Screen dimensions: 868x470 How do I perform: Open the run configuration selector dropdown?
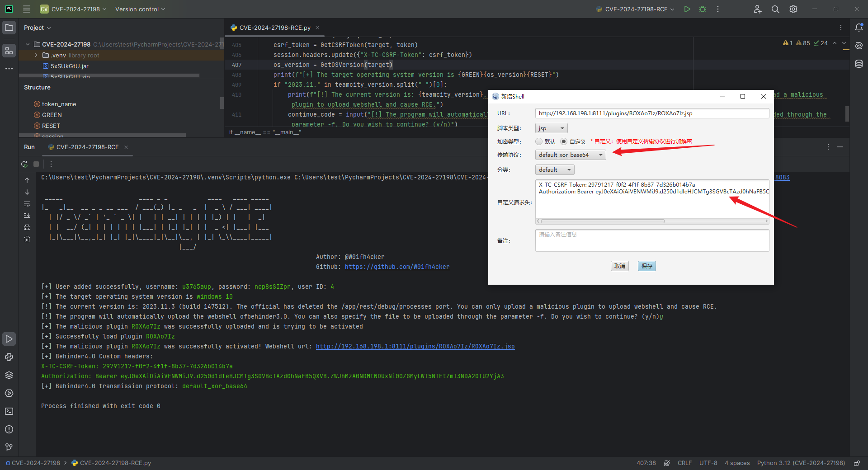tap(635, 9)
